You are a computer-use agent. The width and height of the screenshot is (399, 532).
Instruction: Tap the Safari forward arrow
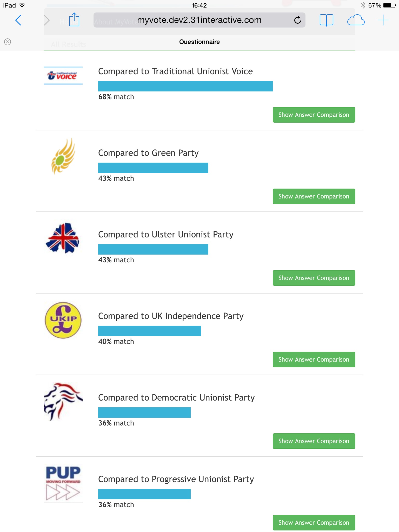47,20
